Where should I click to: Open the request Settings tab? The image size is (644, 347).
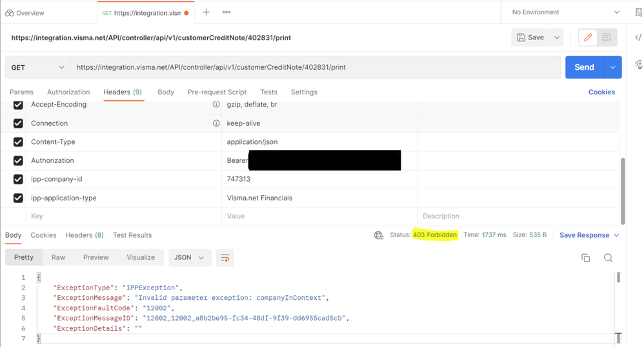304,92
